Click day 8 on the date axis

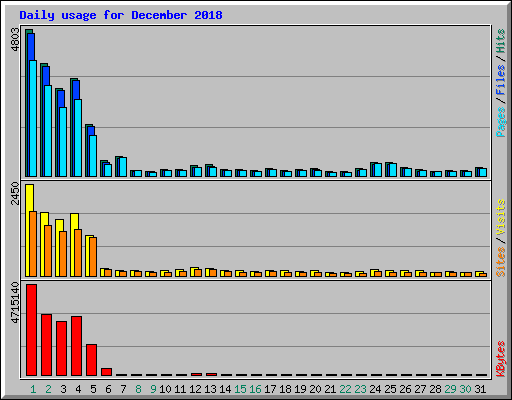pos(138,389)
